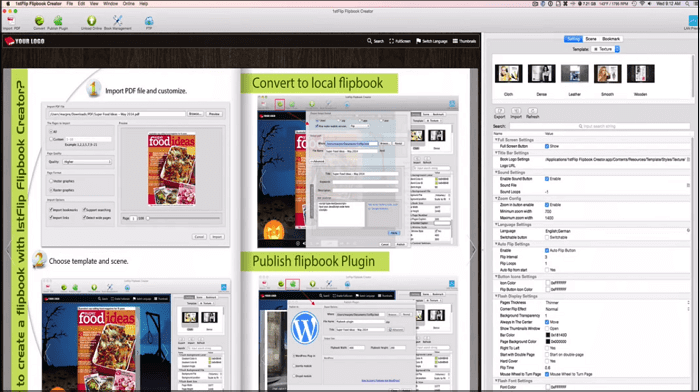Click the green Convert icon
Screen dimensions: 700x392
(x=39, y=21)
